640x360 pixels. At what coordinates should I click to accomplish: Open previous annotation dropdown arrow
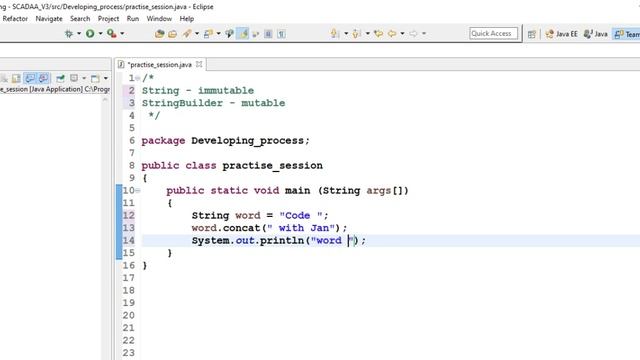point(367,33)
